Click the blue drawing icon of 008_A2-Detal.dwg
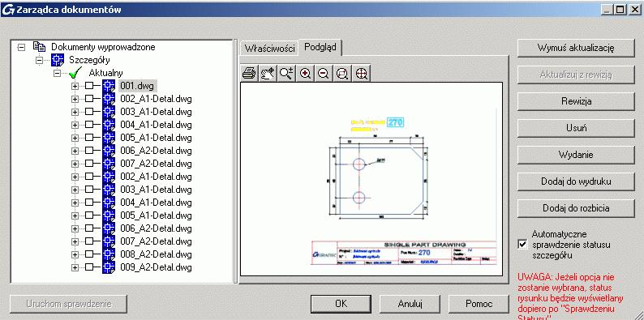644x320 pixels. [109, 254]
